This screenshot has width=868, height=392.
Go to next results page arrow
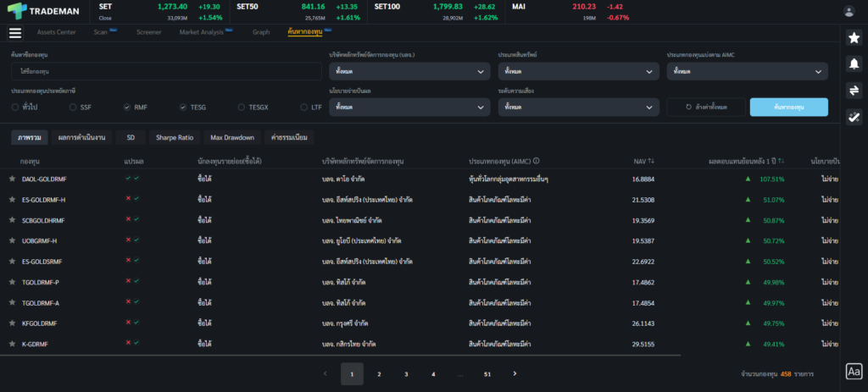pyautogui.click(x=515, y=373)
